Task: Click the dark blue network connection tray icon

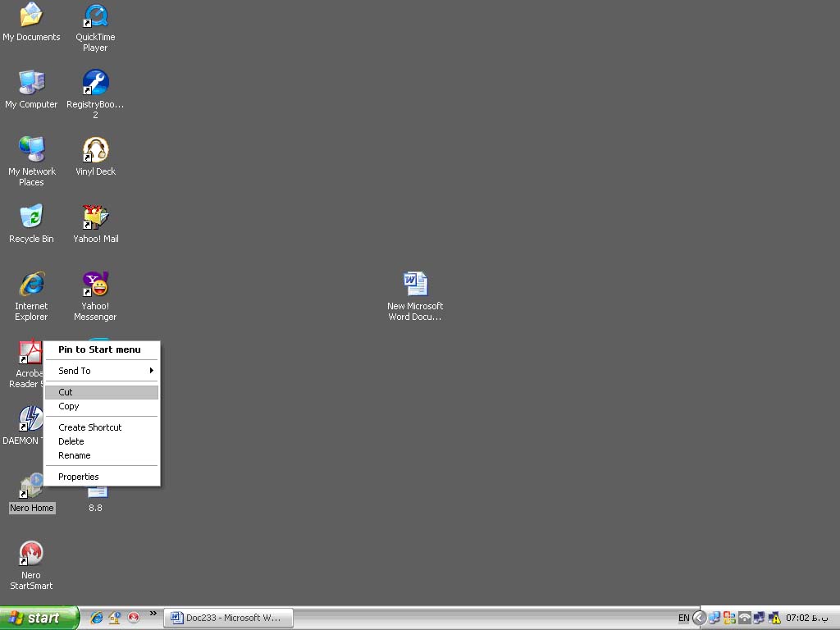Action: tap(759, 618)
